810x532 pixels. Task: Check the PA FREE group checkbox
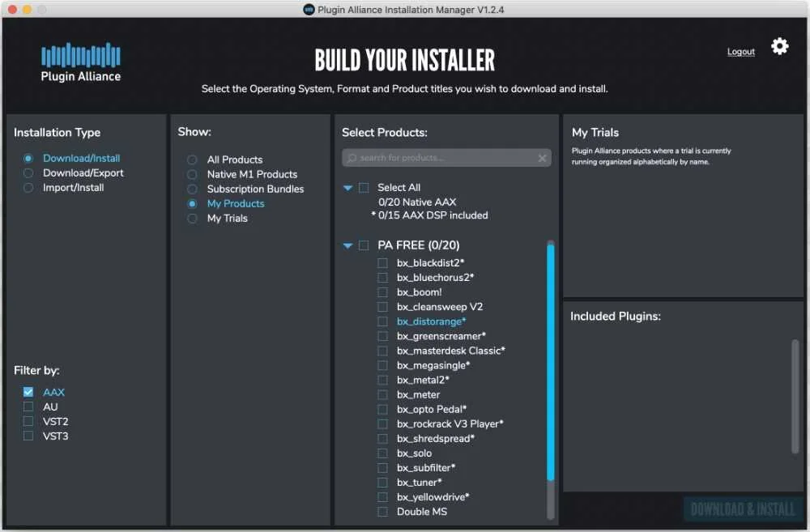(364, 245)
